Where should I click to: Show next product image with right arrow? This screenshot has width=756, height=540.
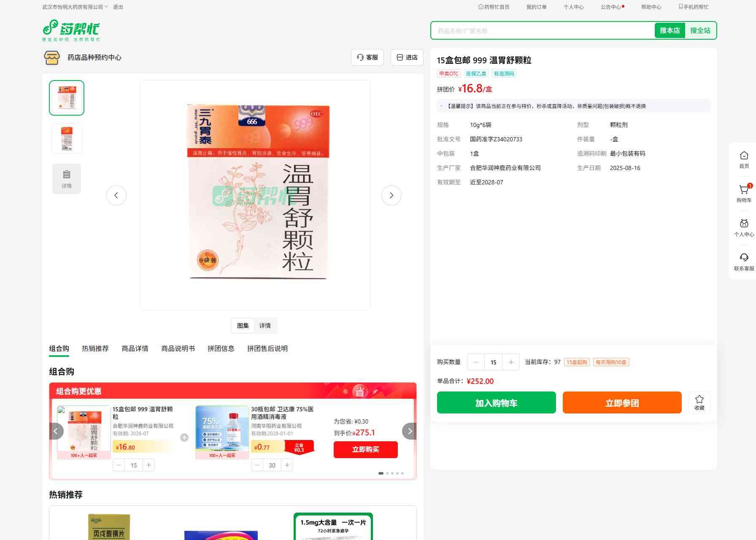click(x=391, y=195)
